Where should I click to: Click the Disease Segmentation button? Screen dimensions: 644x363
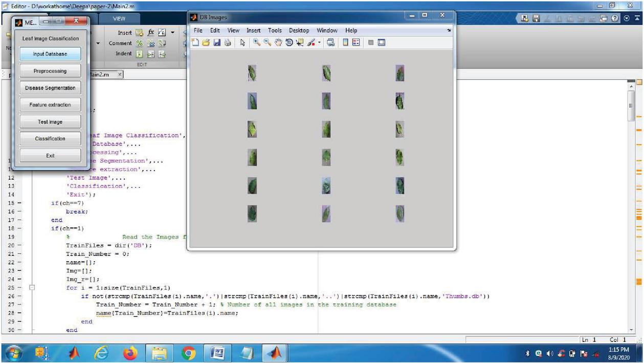click(x=50, y=88)
